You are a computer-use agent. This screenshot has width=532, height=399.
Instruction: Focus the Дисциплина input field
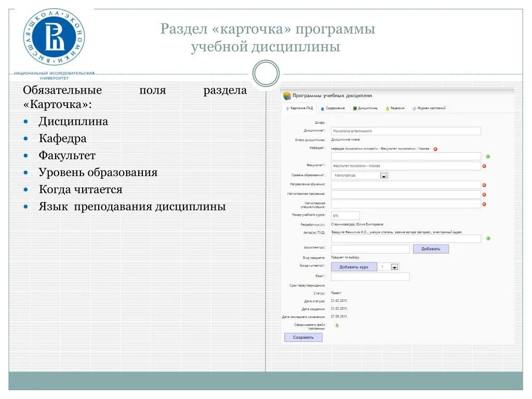[406, 131]
